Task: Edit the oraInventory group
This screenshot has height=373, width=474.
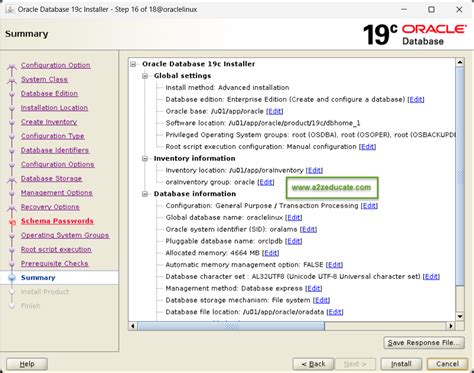Action: 266,182
